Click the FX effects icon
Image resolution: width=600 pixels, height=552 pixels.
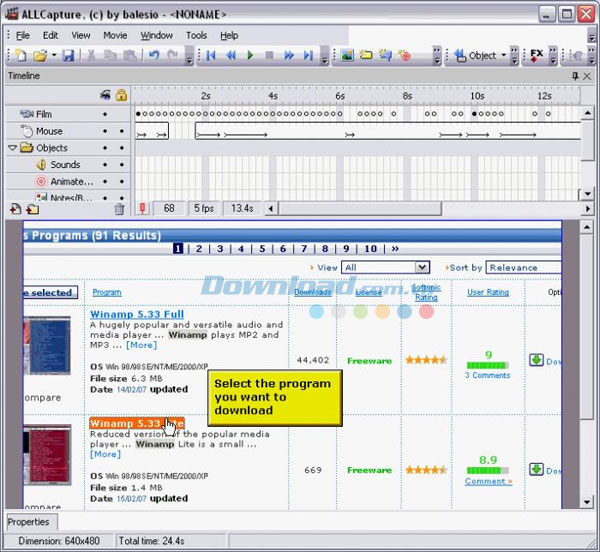pyautogui.click(x=537, y=56)
